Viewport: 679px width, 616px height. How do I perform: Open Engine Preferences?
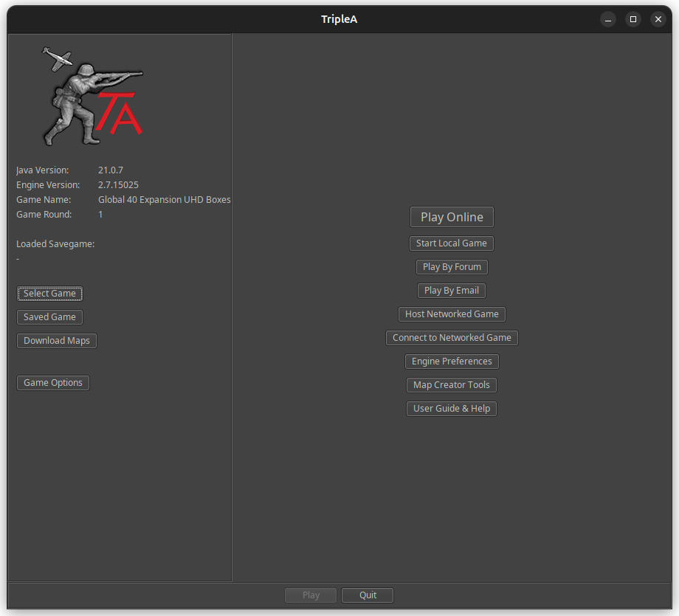coord(451,361)
